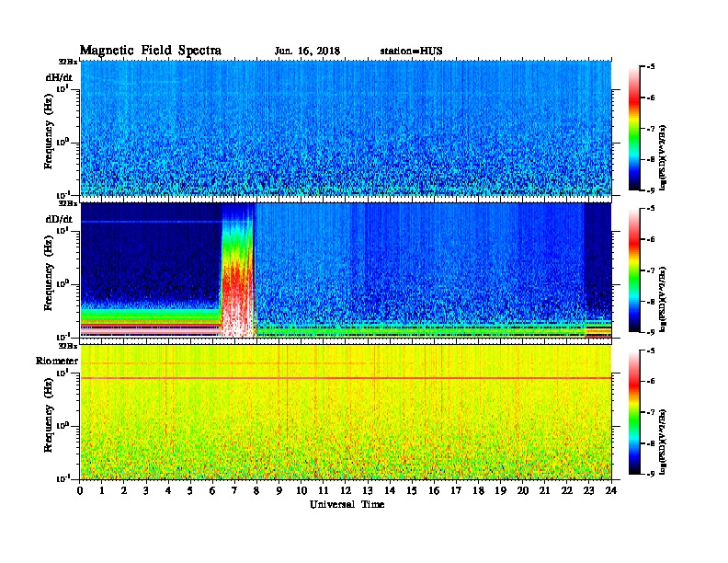
Task: Click the "-6" value on Riometer color scale
Action: click(x=651, y=381)
